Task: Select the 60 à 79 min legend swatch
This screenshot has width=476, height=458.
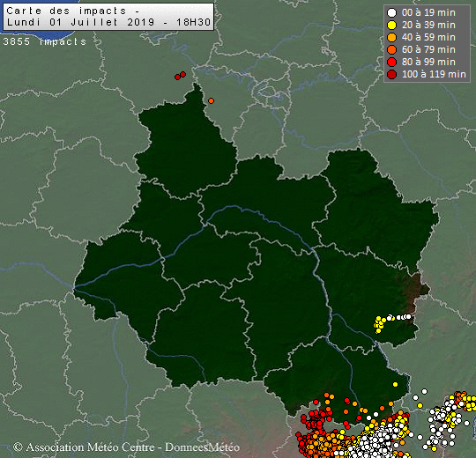Action: click(x=392, y=49)
